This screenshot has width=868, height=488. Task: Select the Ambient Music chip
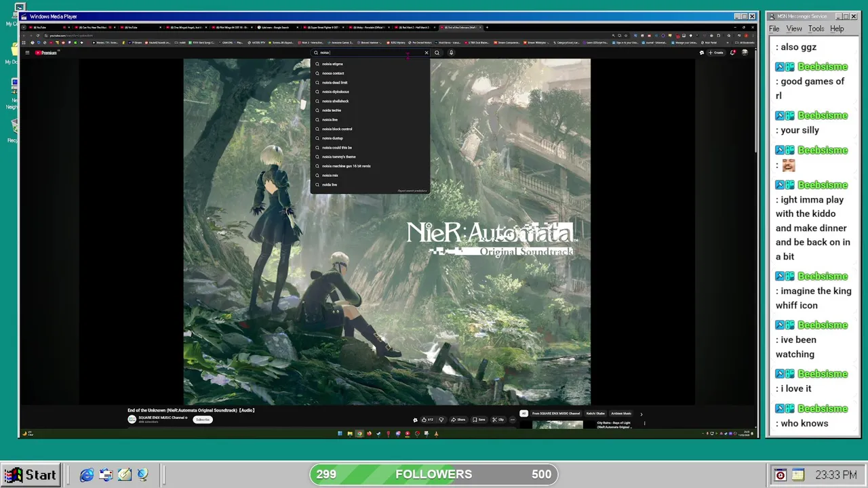[x=621, y=413]
